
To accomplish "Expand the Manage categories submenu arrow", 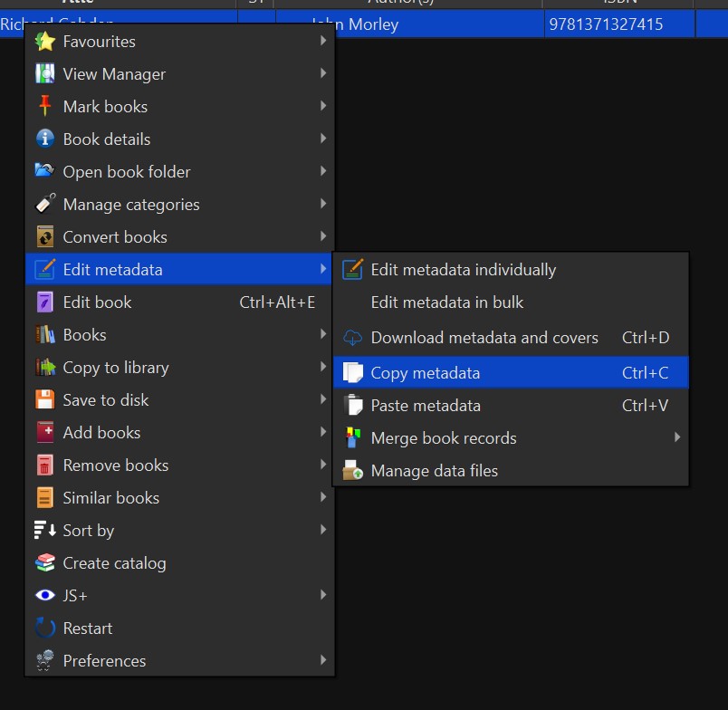I will point(323,205).
